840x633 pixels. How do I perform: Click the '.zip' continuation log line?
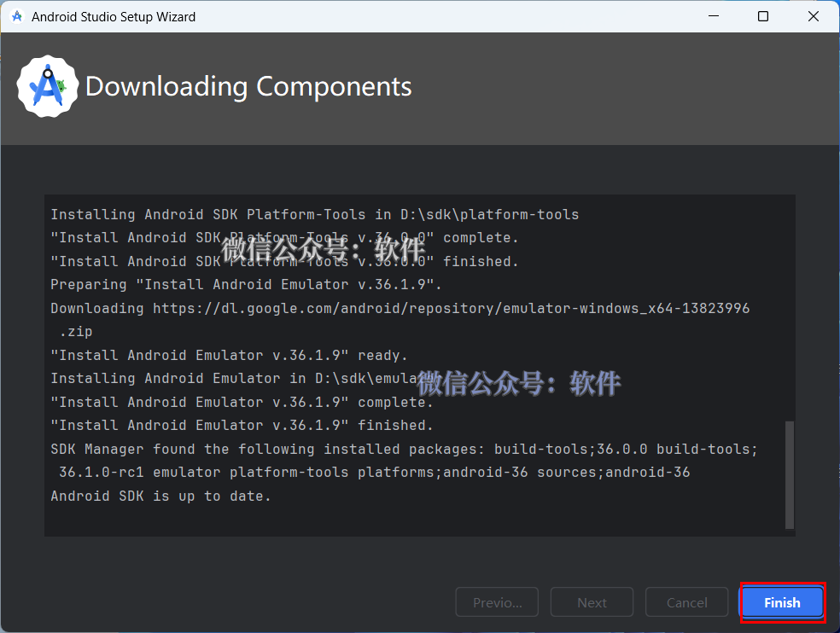tap(76, 332)
